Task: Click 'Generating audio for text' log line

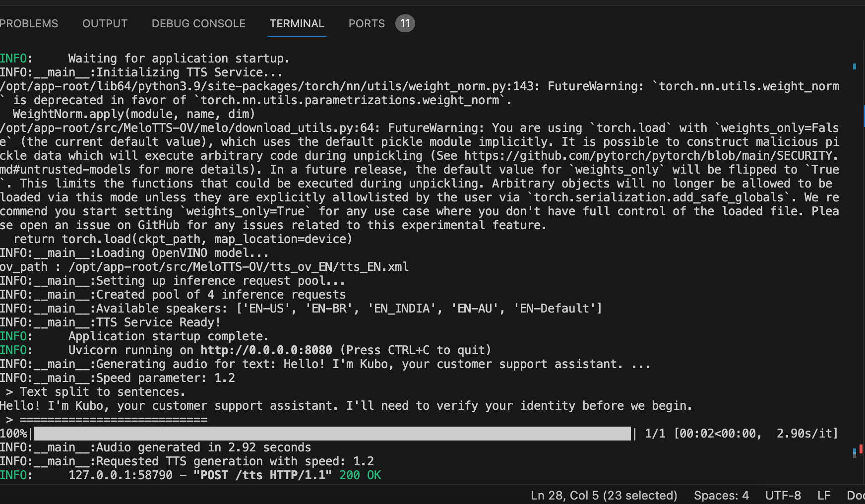Action: coord(325,364)
